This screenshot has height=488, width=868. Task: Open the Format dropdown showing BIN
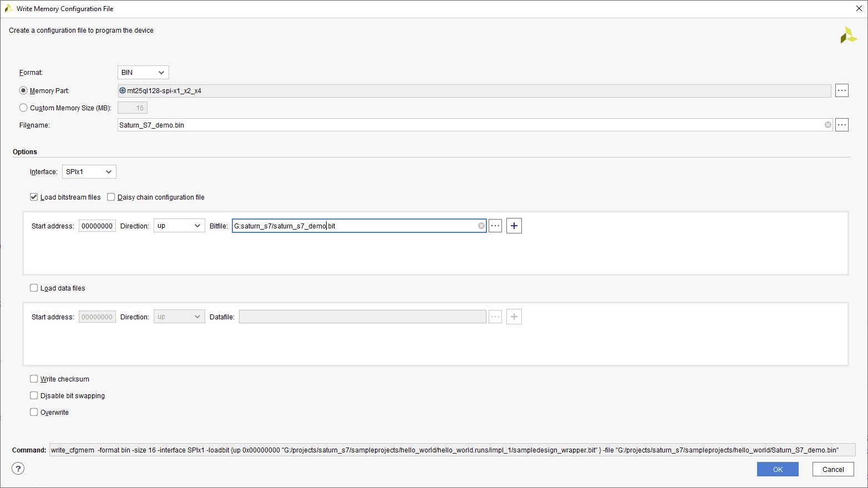[x=143, y=73]
